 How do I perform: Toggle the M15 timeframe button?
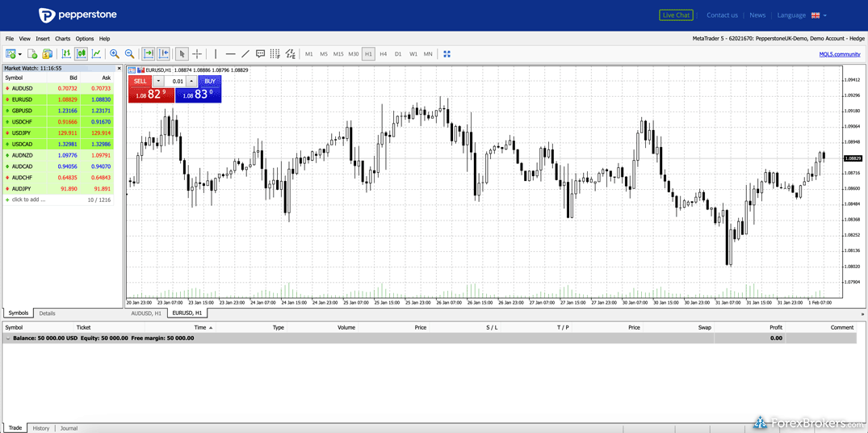338,54
